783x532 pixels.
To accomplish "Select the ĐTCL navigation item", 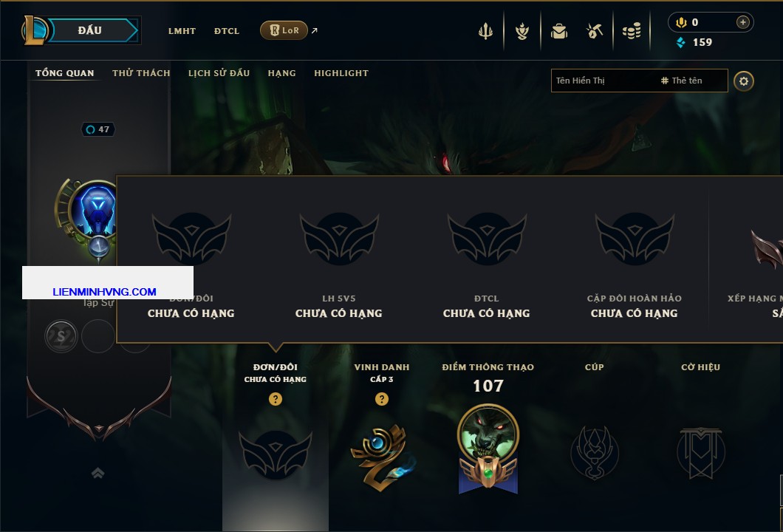I will pyautogui.click(x=227, y=31).
